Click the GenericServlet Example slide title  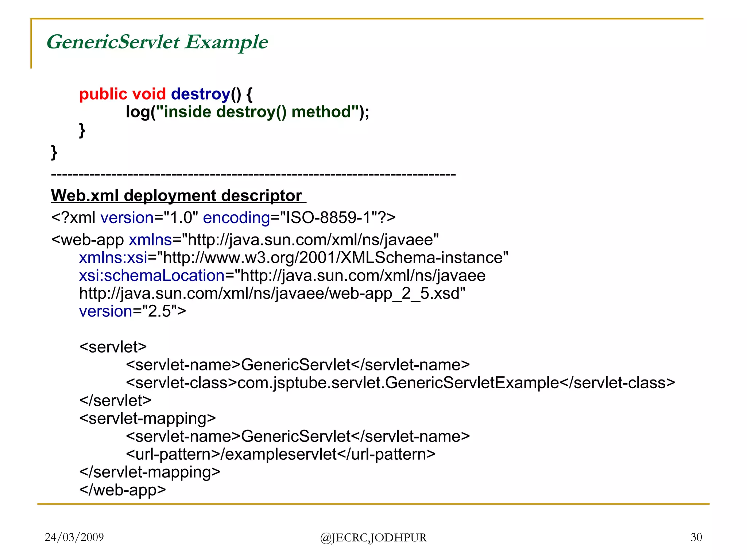[157, 42]
